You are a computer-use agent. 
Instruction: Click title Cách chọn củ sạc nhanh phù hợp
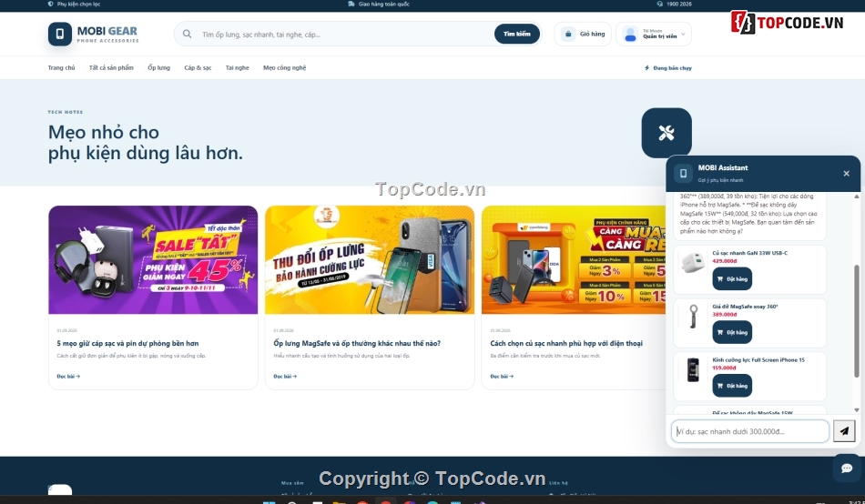coord(566,343)
